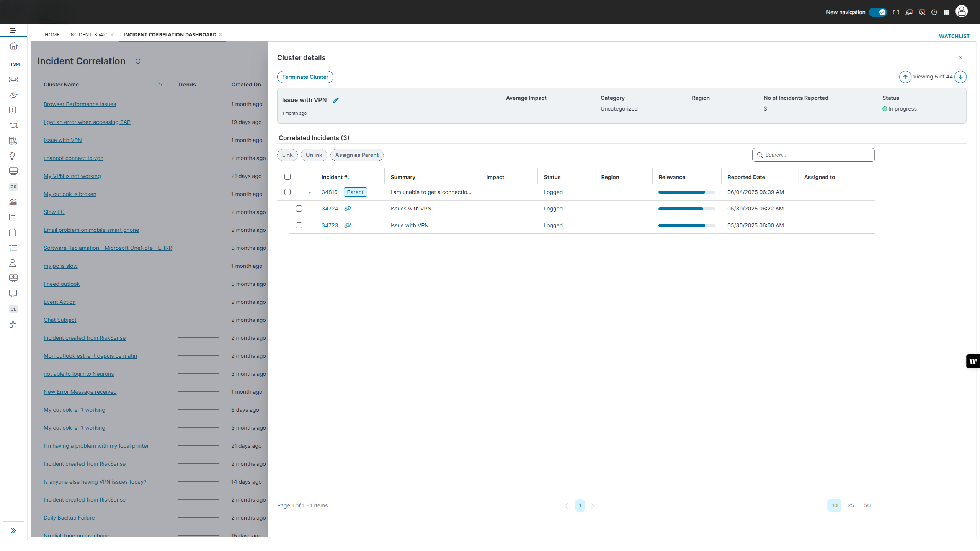
Task: Open the Cluster Name filter
Action: pyautogui.click(x=161, y=84)
